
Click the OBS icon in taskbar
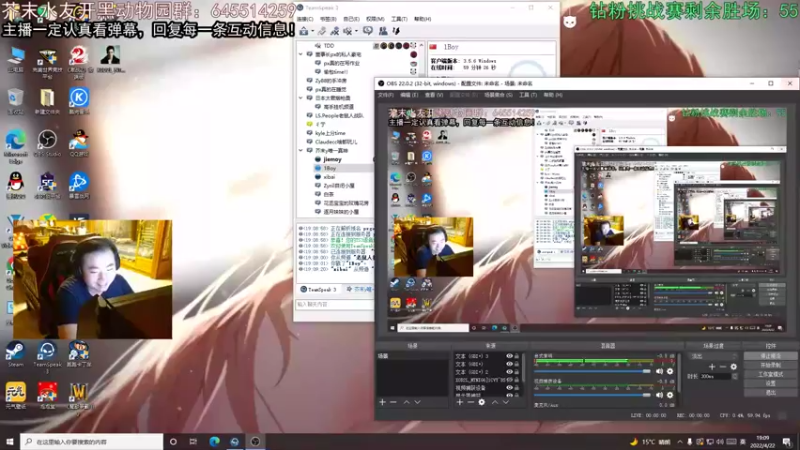click(x=256, y=442)
